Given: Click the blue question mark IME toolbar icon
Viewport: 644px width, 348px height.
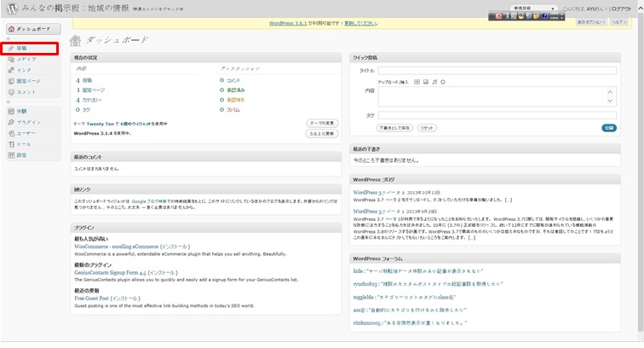Looking at the screenshot, I should pos(544,16).
